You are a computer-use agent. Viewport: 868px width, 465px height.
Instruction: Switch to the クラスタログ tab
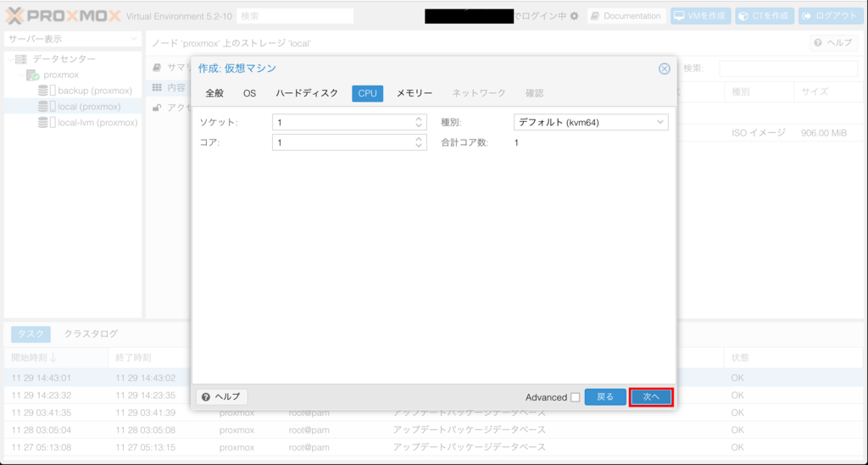click(91, 334)
